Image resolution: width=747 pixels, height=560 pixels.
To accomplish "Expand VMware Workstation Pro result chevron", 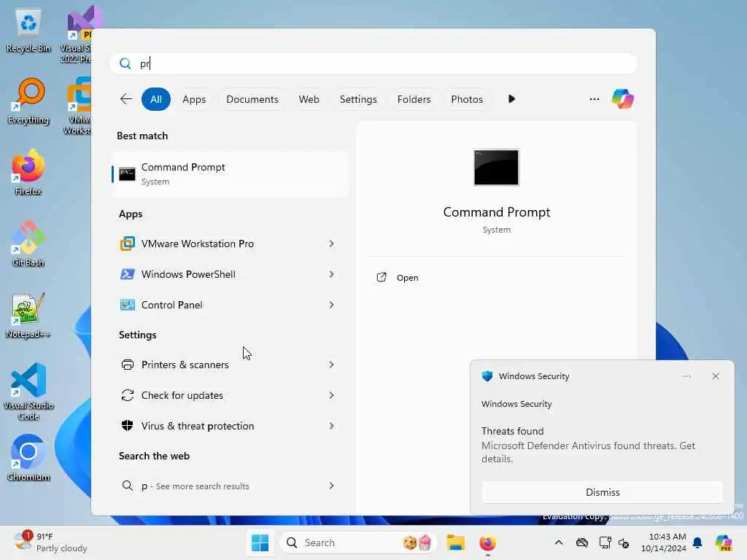I will coord(331,244).
